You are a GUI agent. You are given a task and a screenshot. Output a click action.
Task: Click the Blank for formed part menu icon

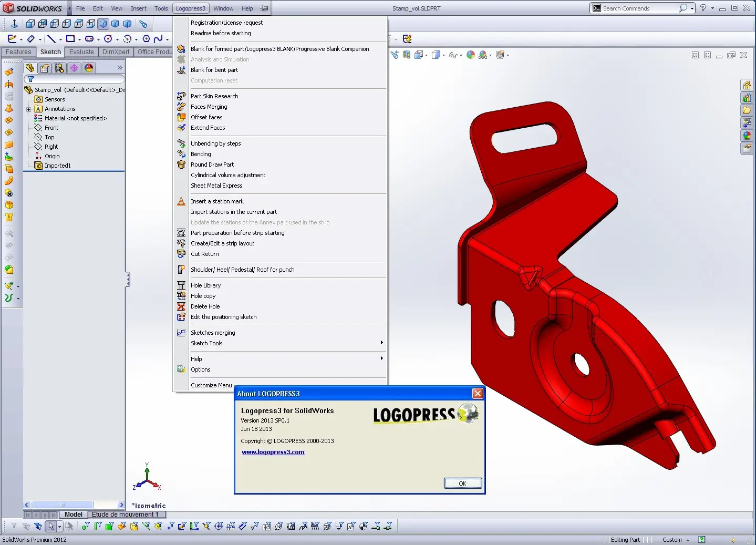tap(181, 49)
